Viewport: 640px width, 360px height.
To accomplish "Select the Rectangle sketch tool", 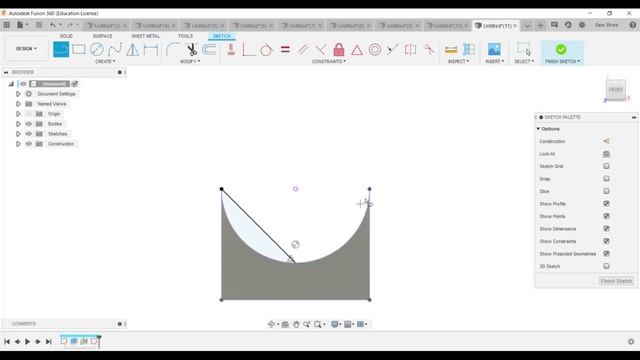I will pos(79,49).
